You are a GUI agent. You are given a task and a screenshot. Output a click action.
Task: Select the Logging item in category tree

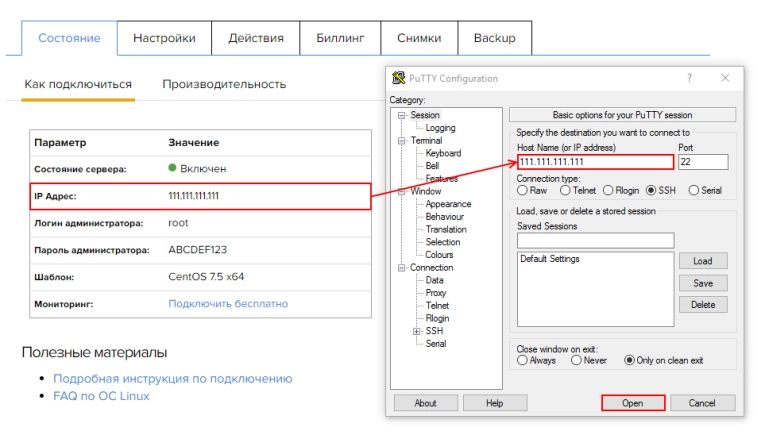click(x=440, y=128)
